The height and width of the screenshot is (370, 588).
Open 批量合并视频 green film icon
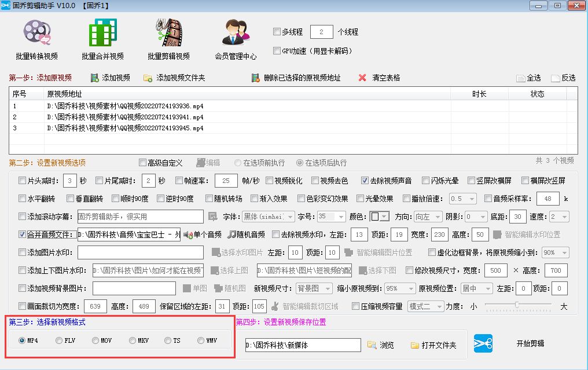click(103, 32)
